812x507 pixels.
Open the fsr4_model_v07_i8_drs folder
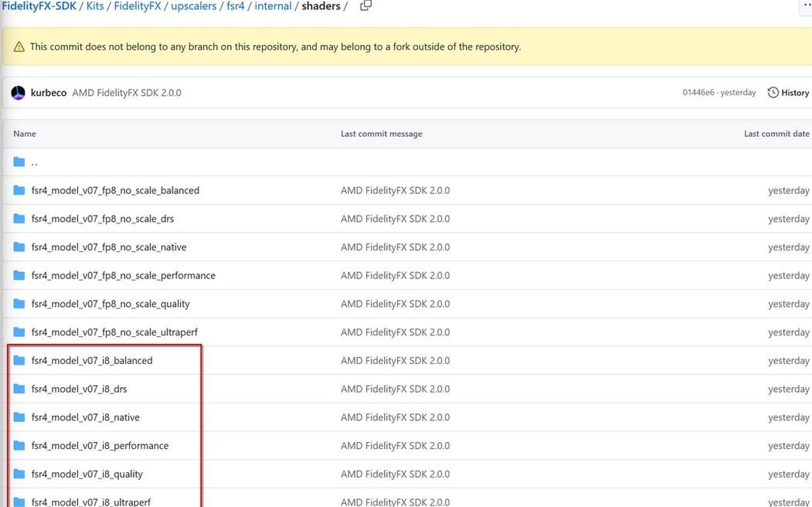(79, 389)
